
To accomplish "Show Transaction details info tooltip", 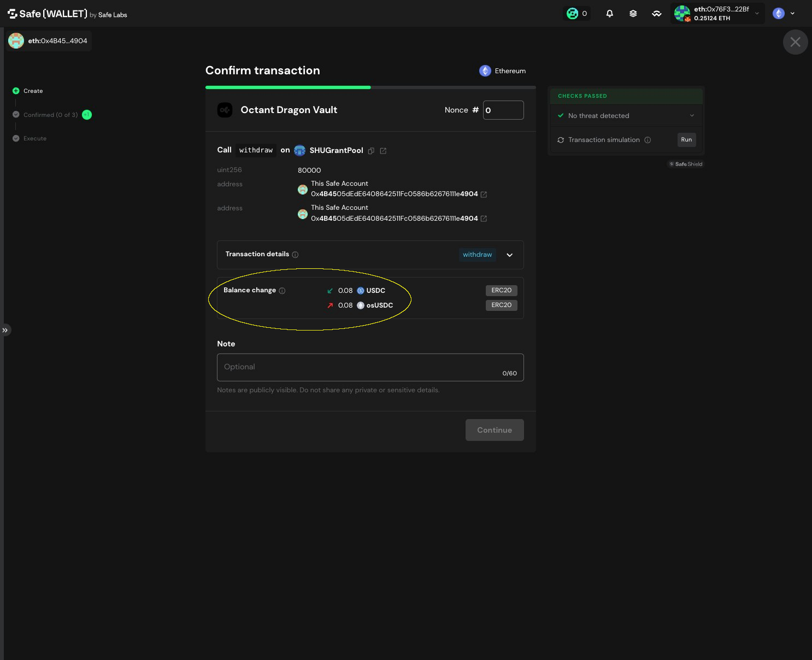I will click(295, 255).
